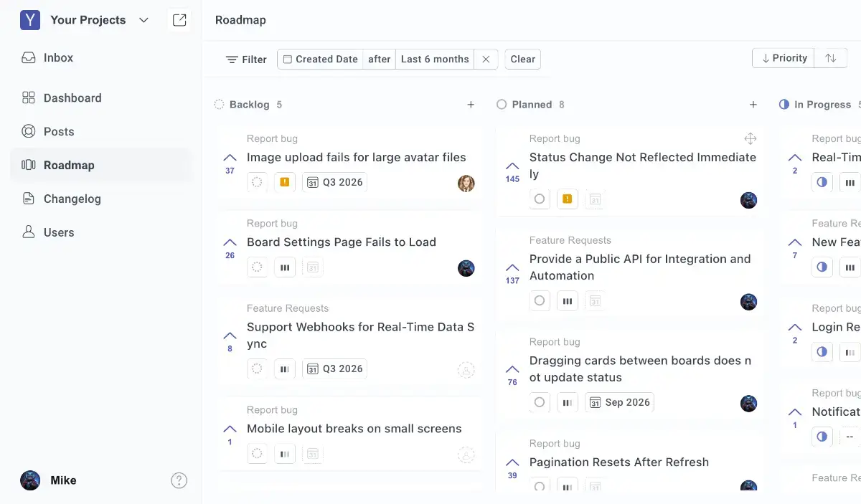
Task: Go to Dashboard in the sidebar
Action: pyautogui.click(x=100, y=98)
